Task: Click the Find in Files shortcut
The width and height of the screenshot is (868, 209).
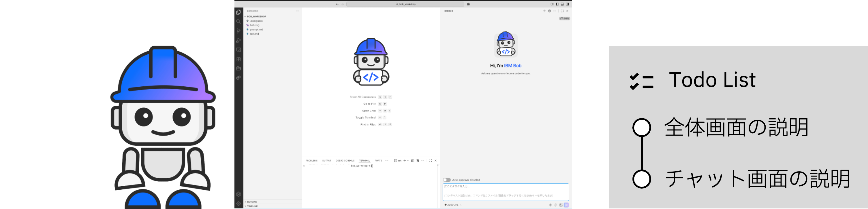Action: coord(376,125)
